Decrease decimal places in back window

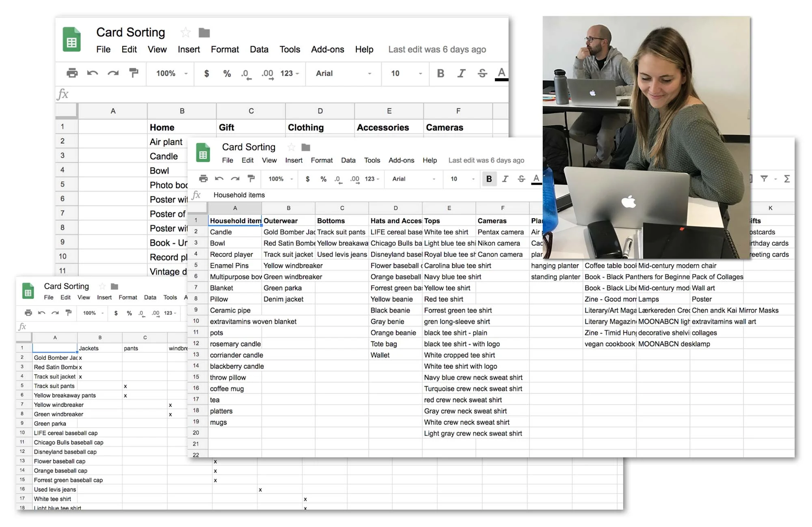pos(246,74)
